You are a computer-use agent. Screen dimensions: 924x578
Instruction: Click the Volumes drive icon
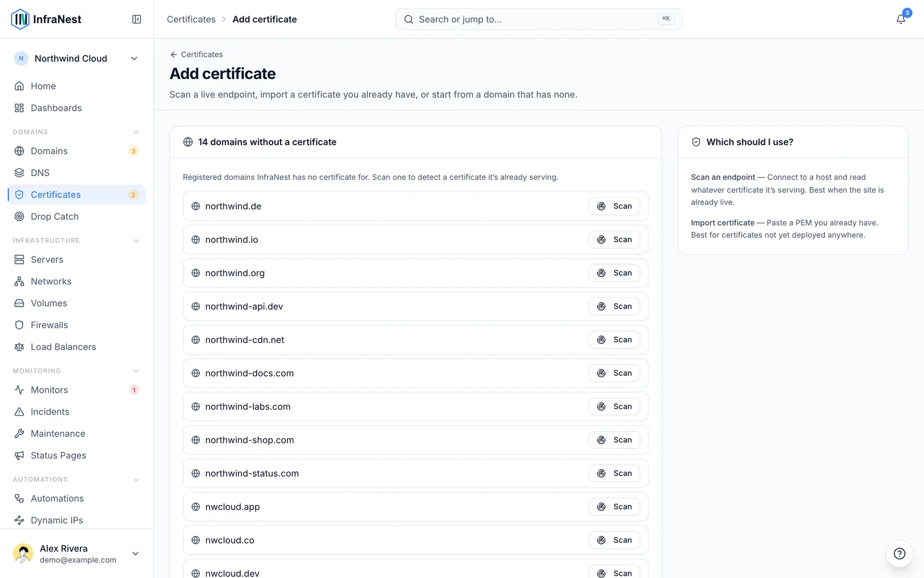pos(19,304)
